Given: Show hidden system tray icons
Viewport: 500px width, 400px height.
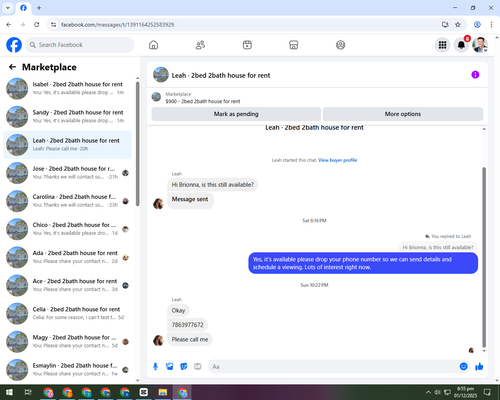Looking at the screenshot, I should click(x=428, y=392).
